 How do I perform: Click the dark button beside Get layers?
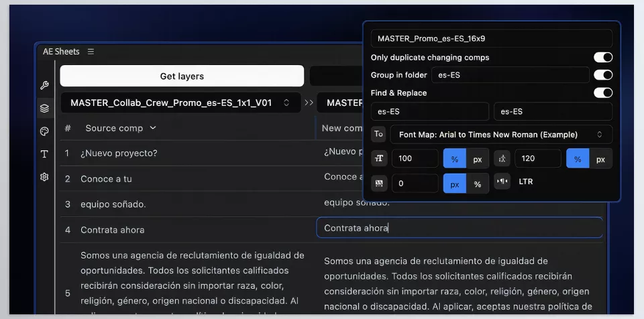click(x=336, y=76)
